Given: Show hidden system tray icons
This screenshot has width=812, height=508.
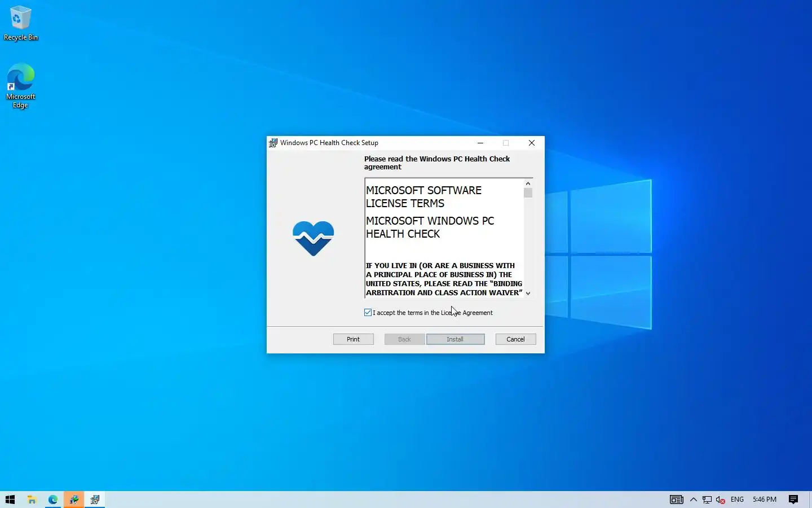Looking at the screenshot, I should pos(694,500).
